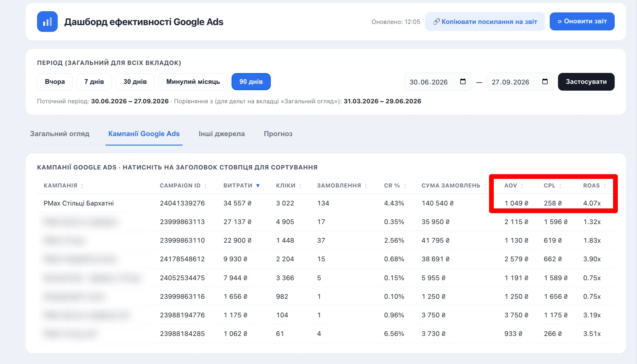The width and height of the screenshot is (637, 364).
Task: Click the blue dashboard bar-chart logo
Action: 47,22
